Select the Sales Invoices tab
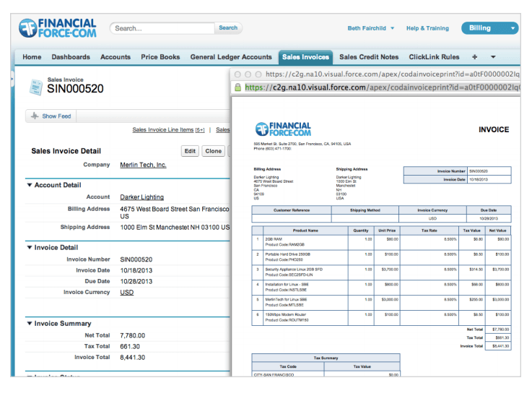This screenshot has width=532, height=396. coord(305,57)
